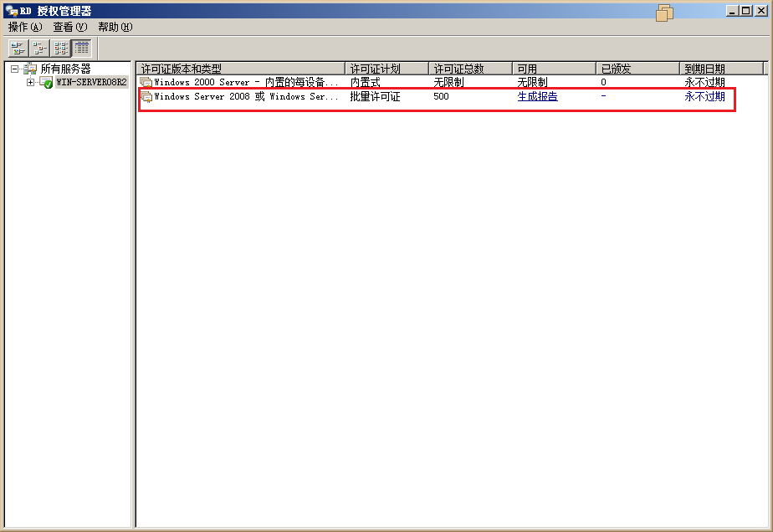
Task: Select the Details view toolbar button
Action: pos(82,49)
